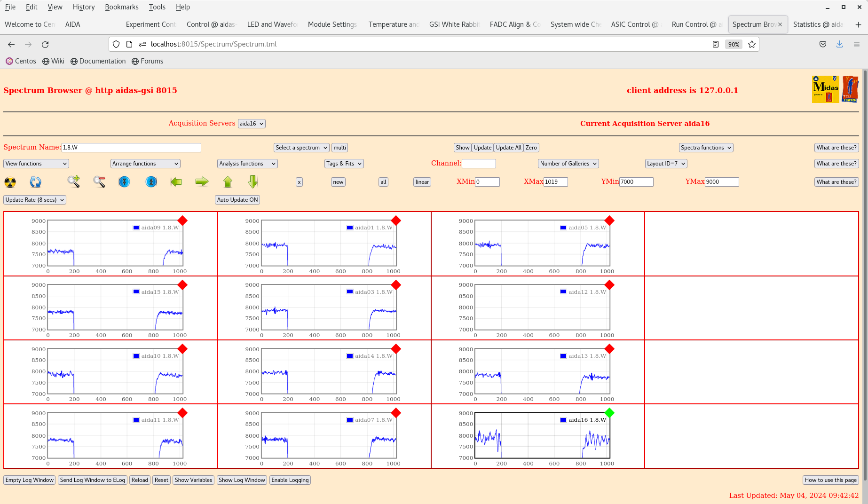This screenshot has width=868, height=504.
Task: Open the Select a spectrum dropdown
Action: [x=301, y=148]
